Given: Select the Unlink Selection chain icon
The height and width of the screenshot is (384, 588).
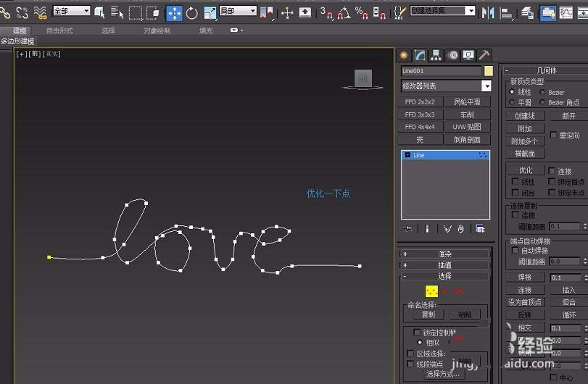Looking at the screenshot, I should coord(22,13).
